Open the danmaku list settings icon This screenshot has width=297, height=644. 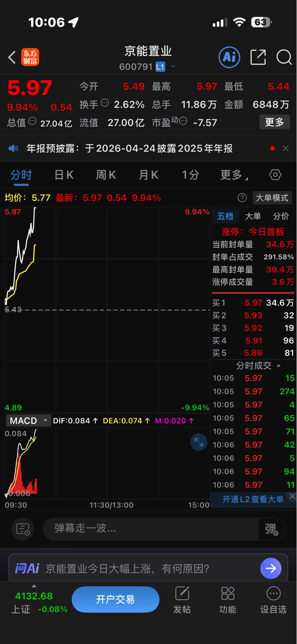tap(23, 529)
